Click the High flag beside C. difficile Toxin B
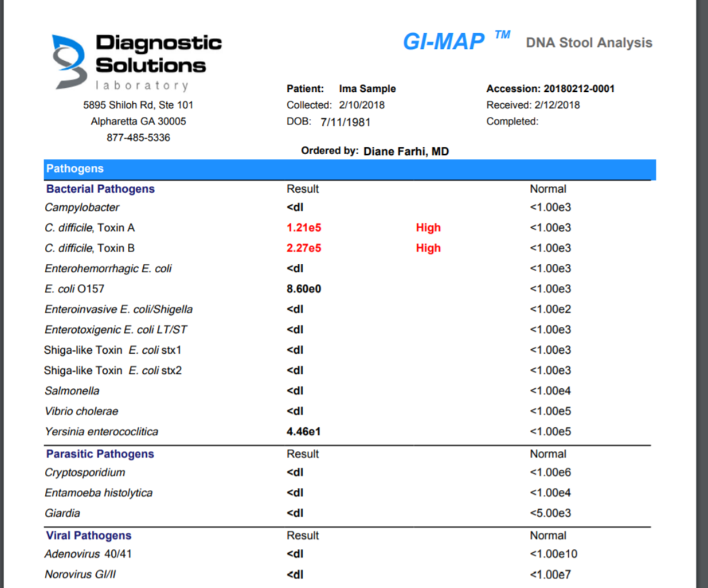The height and width of the screenshot is (588, 708). 428,247
